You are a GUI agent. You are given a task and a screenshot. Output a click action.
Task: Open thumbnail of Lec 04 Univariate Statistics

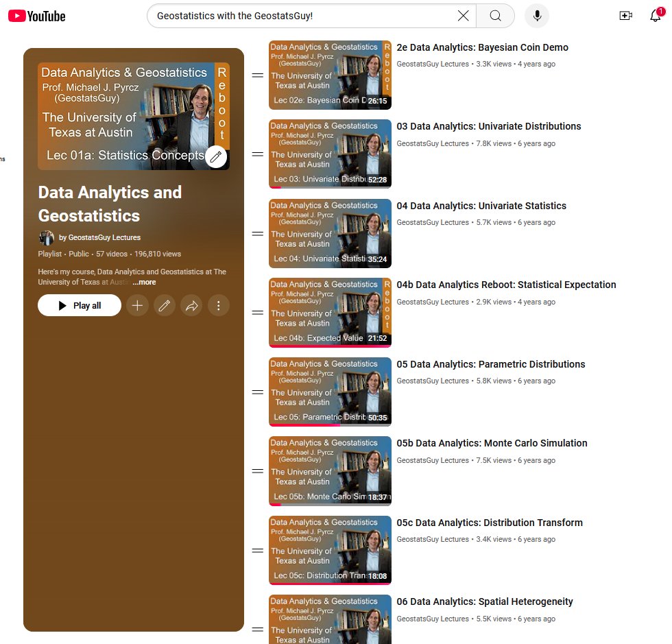(330, 234)
